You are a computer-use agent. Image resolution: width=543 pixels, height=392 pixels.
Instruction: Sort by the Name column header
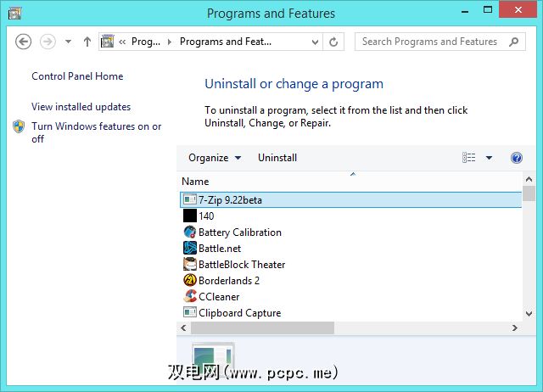click(x=350, y=182)
